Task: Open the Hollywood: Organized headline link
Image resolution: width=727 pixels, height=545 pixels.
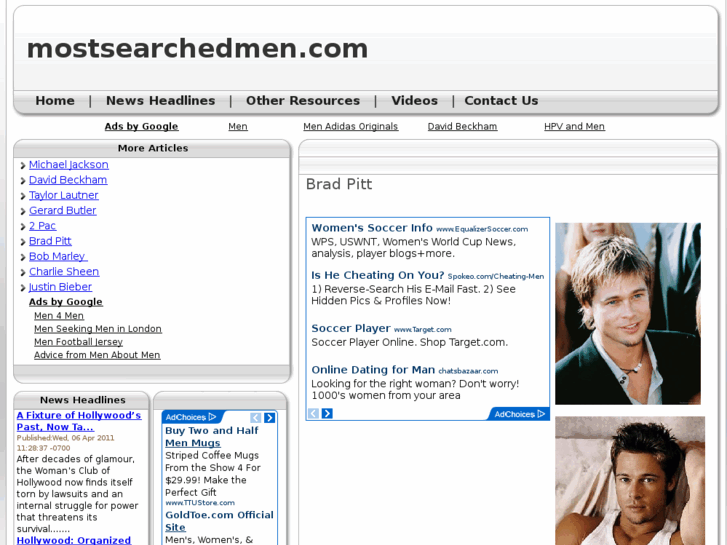Action: pos(74,540)
